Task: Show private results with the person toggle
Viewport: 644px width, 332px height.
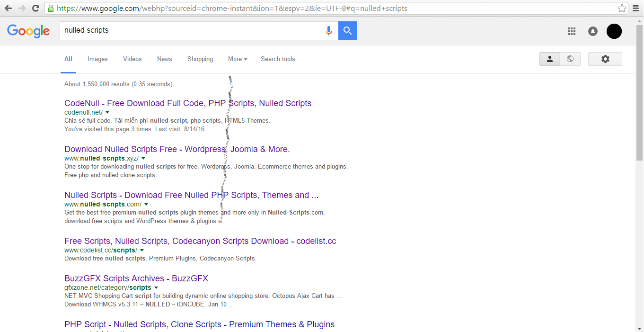Action: coord(550,59)
